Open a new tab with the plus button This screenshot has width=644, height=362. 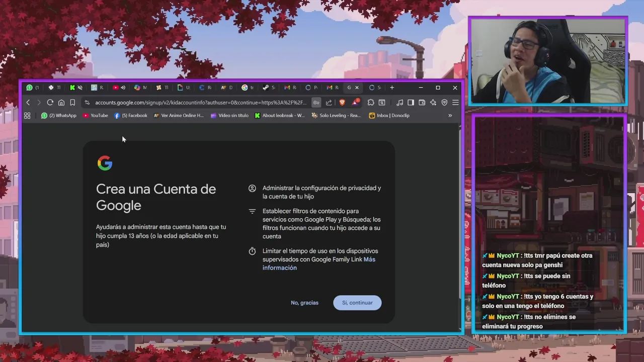click(392, 87)
